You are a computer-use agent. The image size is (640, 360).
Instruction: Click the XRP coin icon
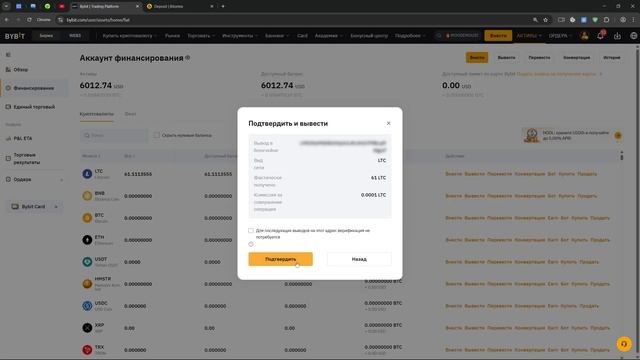click(87, 328)
